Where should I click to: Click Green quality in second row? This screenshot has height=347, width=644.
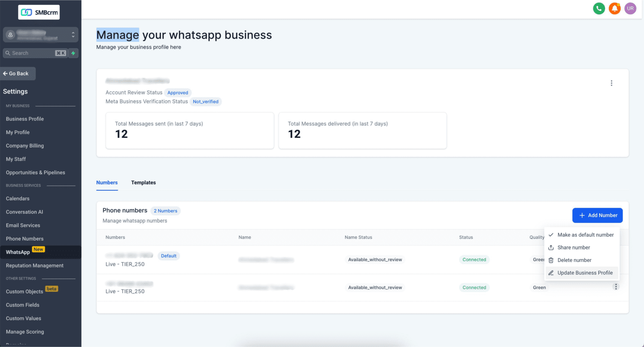[539, 287]
